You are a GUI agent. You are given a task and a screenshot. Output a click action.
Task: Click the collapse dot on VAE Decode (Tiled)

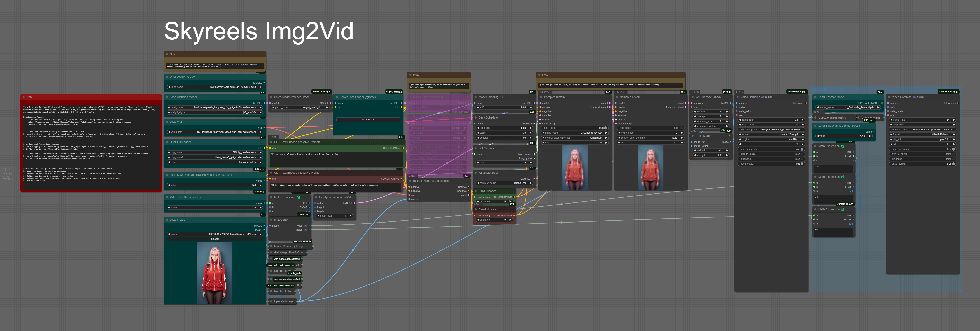692,97
